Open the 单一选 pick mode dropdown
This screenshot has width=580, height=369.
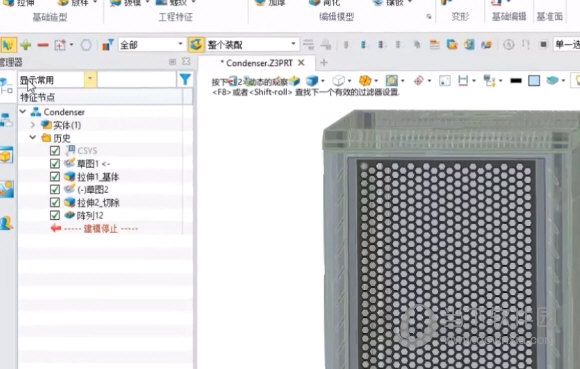(x=566, y=45)
